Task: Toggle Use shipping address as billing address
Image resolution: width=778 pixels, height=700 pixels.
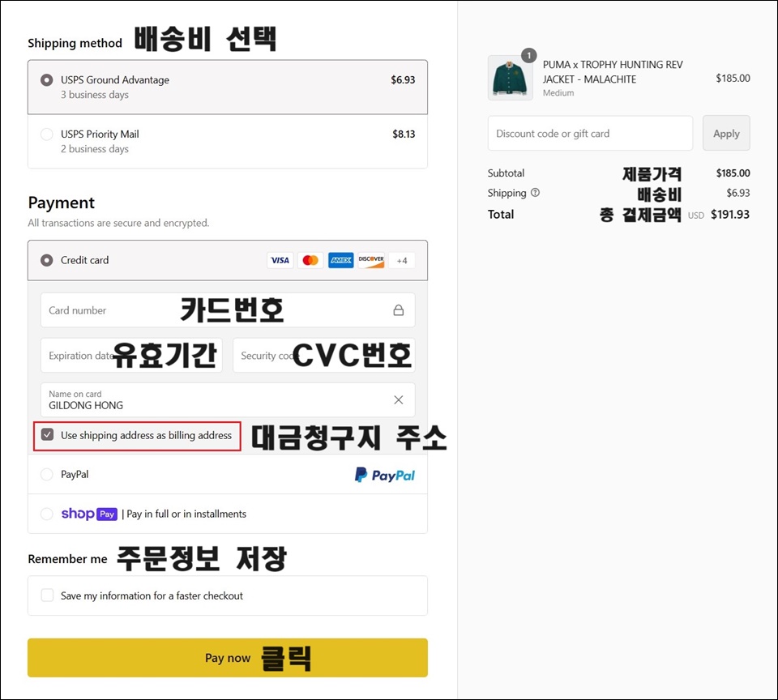Action: click(47, 435)
